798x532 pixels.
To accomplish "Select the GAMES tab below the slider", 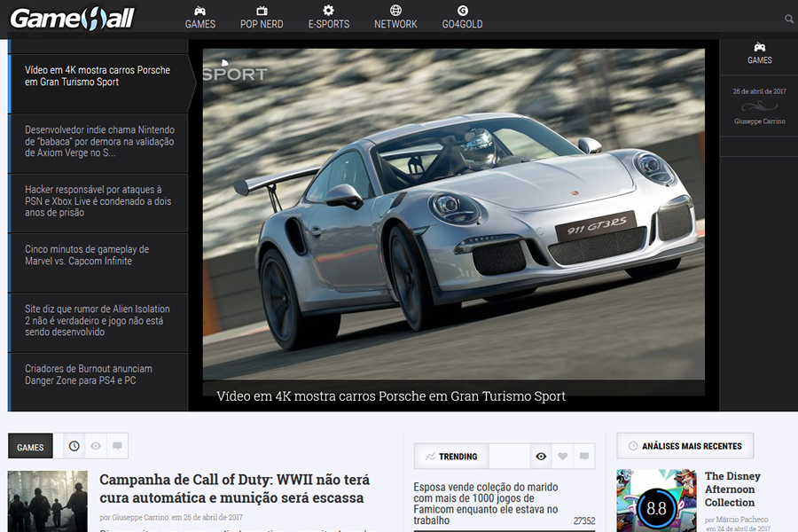I will 30,446.
